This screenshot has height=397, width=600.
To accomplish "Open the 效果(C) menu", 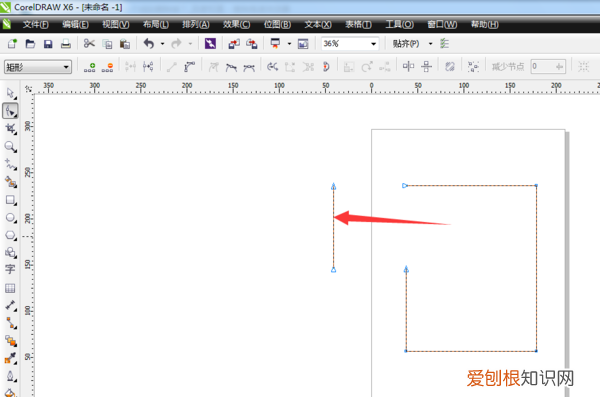I will click(236, 25).
